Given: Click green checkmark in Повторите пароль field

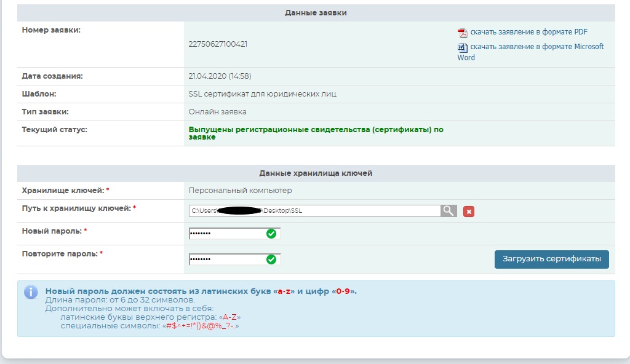Looking at the screenshot, I should [x=271, y=259].
